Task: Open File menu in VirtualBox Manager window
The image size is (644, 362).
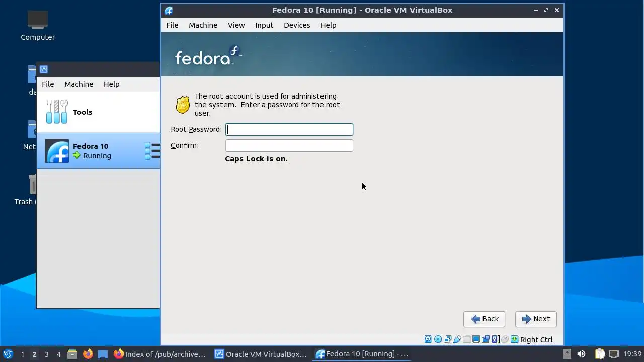Action: click(x=48, y=84)
